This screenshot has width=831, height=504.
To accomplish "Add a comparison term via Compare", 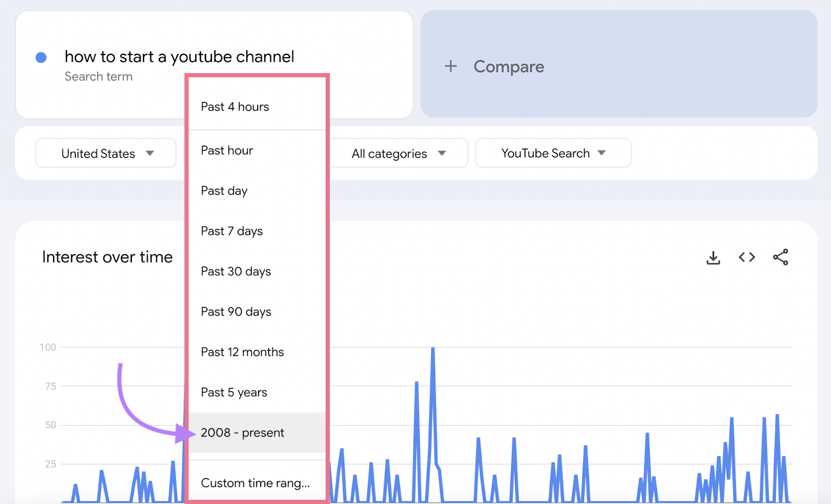I will 619,64.
